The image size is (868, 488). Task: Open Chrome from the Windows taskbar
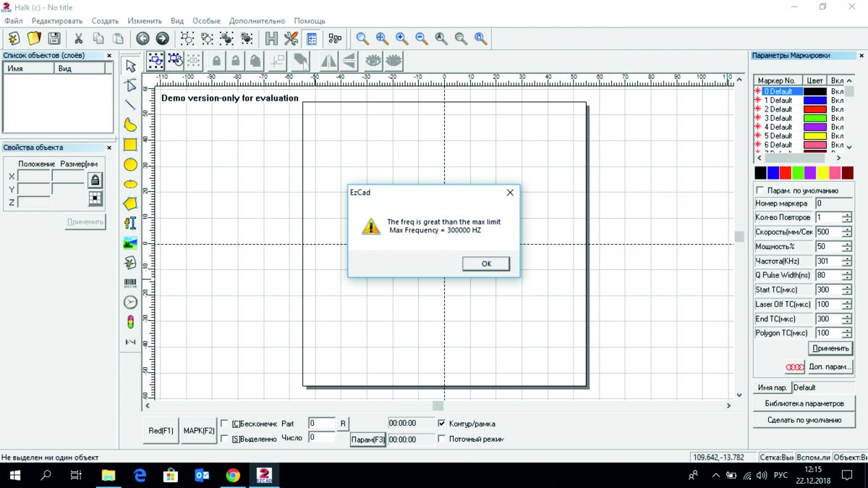tap(233, 475)
